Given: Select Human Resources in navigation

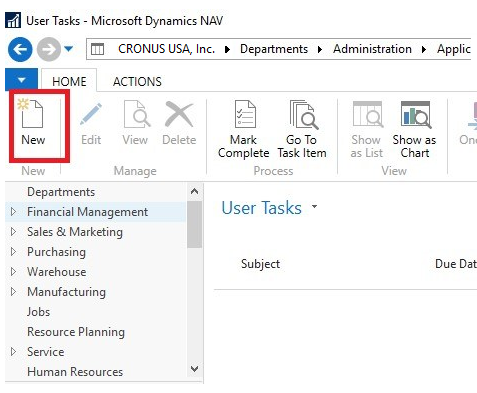Looking at the screenshot, I should (75, 372).
